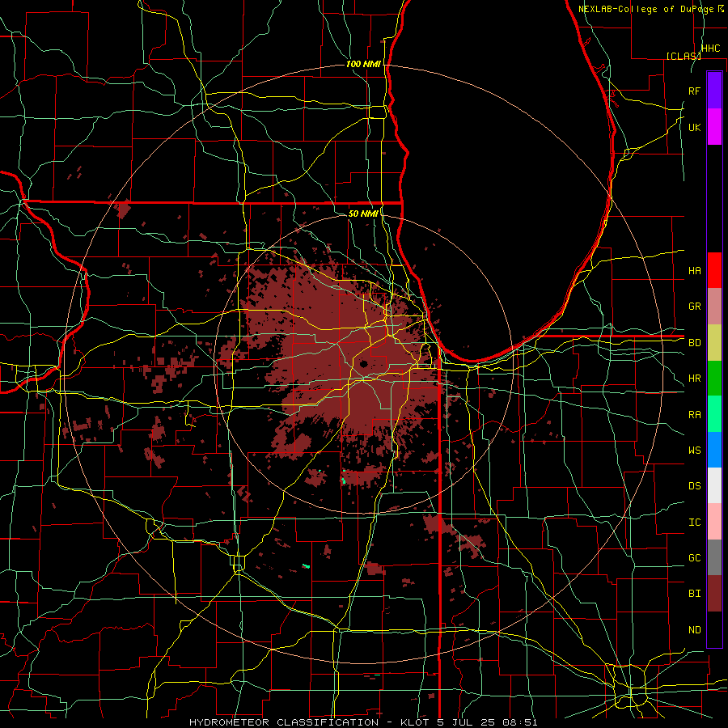
Task: Click the BI legend label
Action: click(695, 594)
